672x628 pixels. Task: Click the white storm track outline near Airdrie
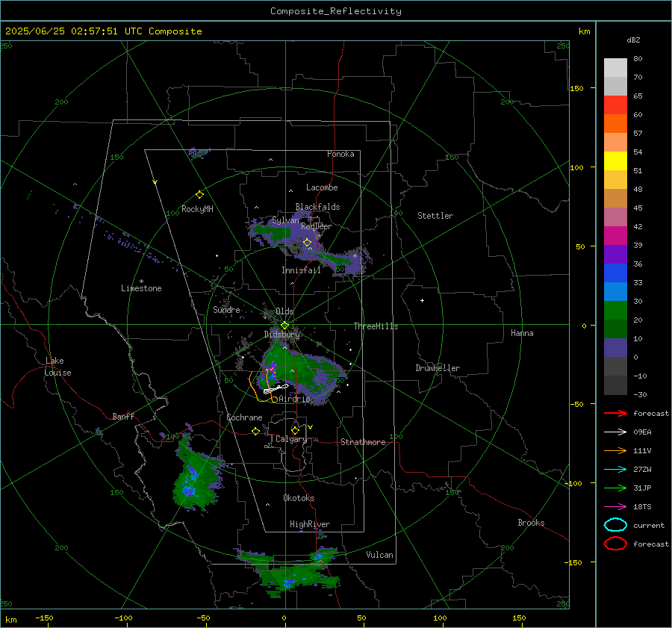(x=276, y=389)
